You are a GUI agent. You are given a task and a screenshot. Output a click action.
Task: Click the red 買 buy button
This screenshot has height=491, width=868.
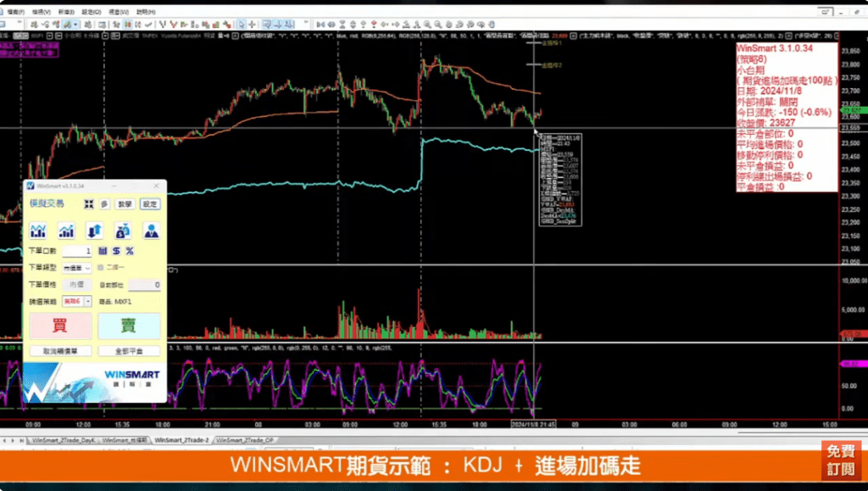60,326
